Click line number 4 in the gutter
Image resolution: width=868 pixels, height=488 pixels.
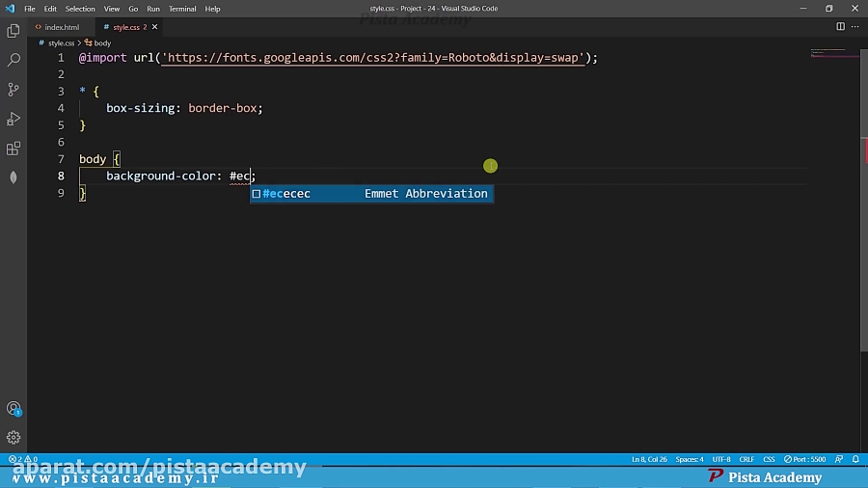61,108
